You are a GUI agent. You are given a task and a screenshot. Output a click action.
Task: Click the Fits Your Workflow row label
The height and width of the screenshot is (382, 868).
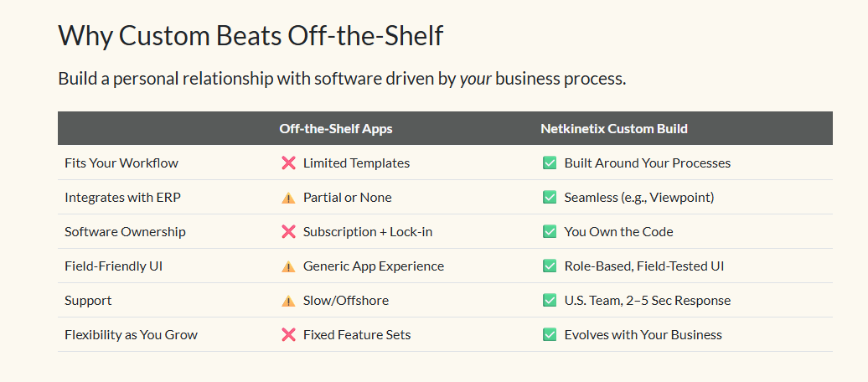click(121, 163)
